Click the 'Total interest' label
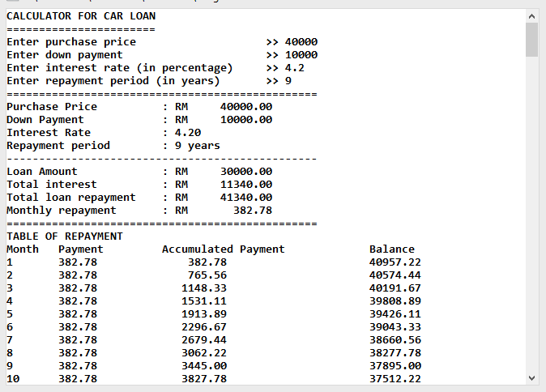Image resolution: width=546 pixels, height=392 pixels. [x=52, y=184]
